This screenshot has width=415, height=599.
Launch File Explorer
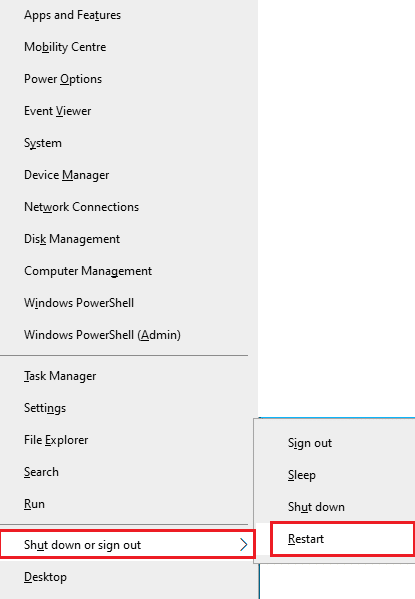pyautogui.click(x=128, y=440)
